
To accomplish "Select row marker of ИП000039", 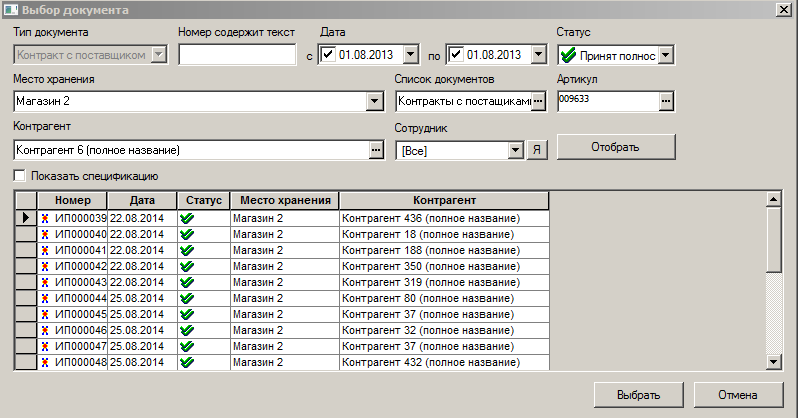I will click(x=25, y=218).
